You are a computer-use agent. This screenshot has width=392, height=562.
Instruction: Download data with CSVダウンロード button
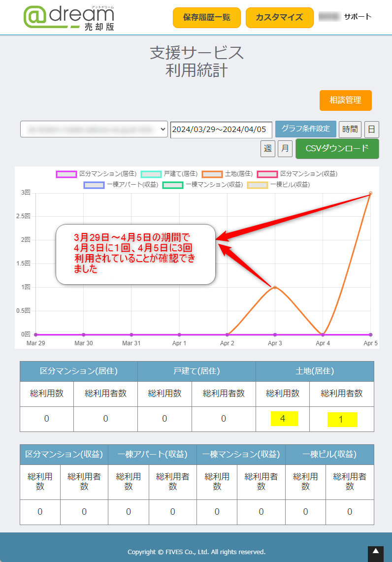click(337, 149)
